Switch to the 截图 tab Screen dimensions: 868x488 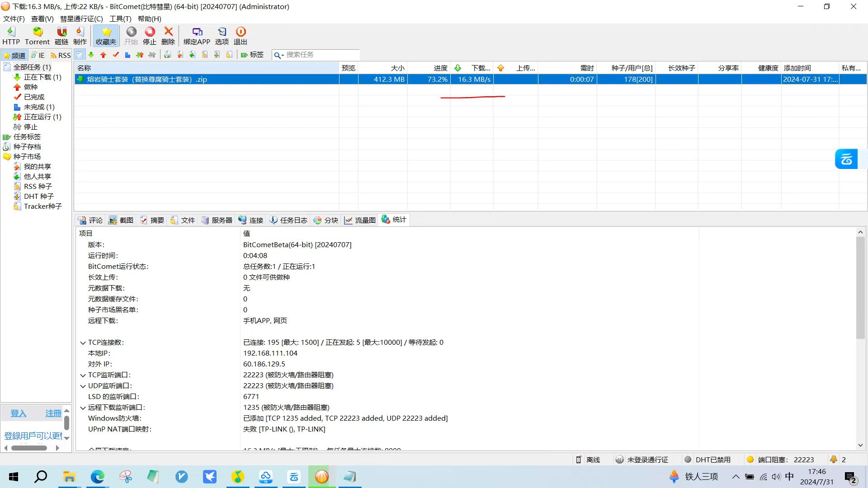coord(121,220)
